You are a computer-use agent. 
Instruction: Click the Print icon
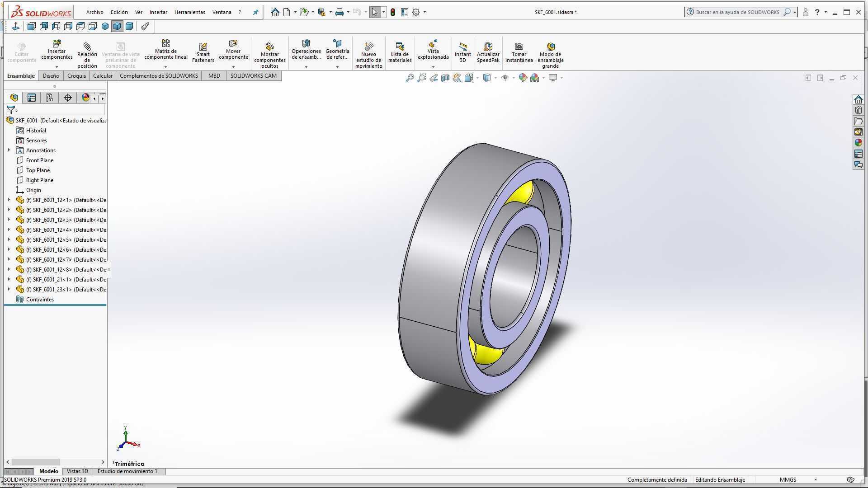coord(340,12)
